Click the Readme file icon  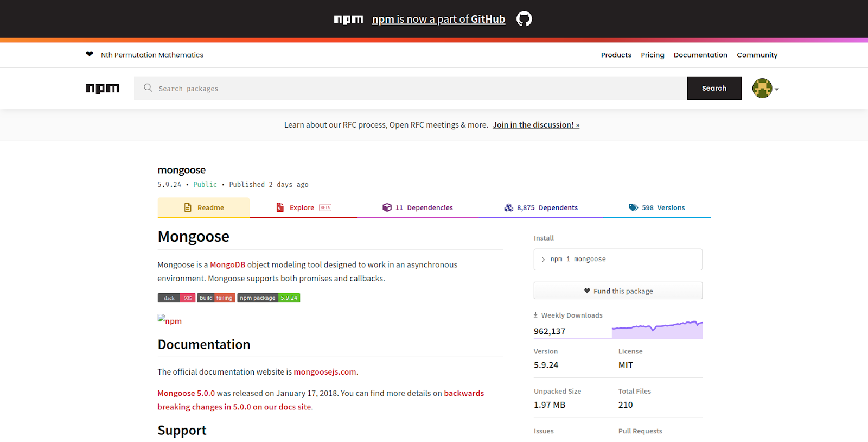188,207
